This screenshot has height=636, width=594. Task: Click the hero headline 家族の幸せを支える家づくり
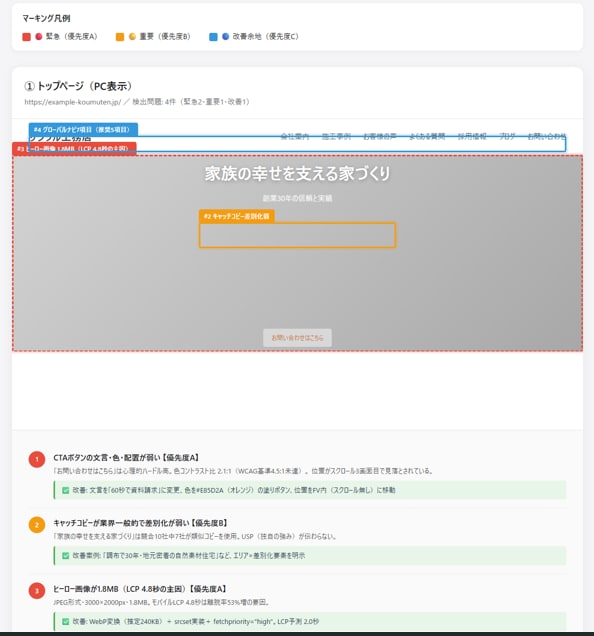(297, 174)
